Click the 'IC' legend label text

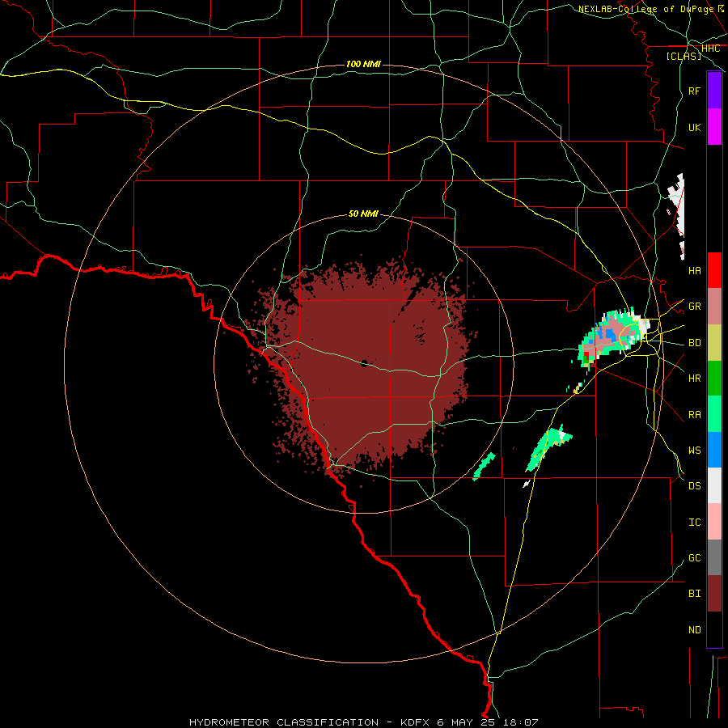(694, 523)
